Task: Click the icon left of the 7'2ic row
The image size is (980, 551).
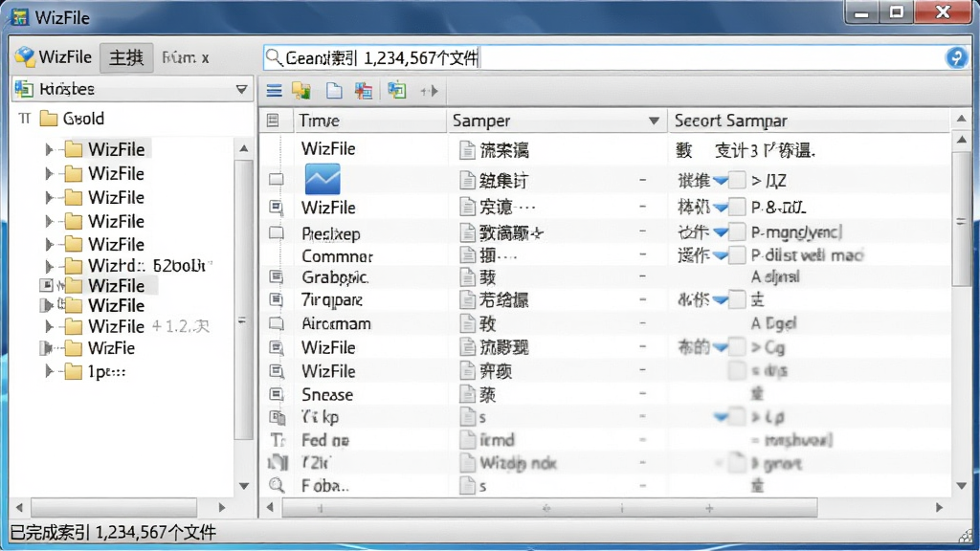Action: (278, 463)
